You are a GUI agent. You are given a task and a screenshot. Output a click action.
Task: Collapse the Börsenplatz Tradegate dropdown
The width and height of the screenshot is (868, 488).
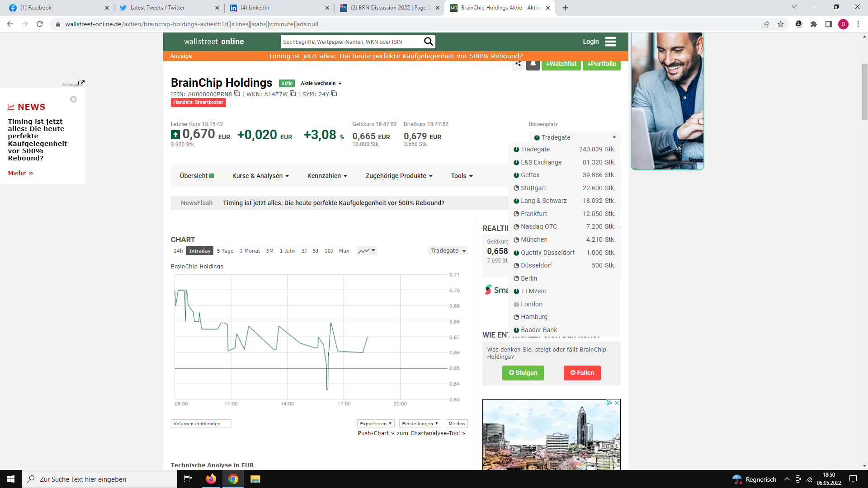tap(574, 137)
